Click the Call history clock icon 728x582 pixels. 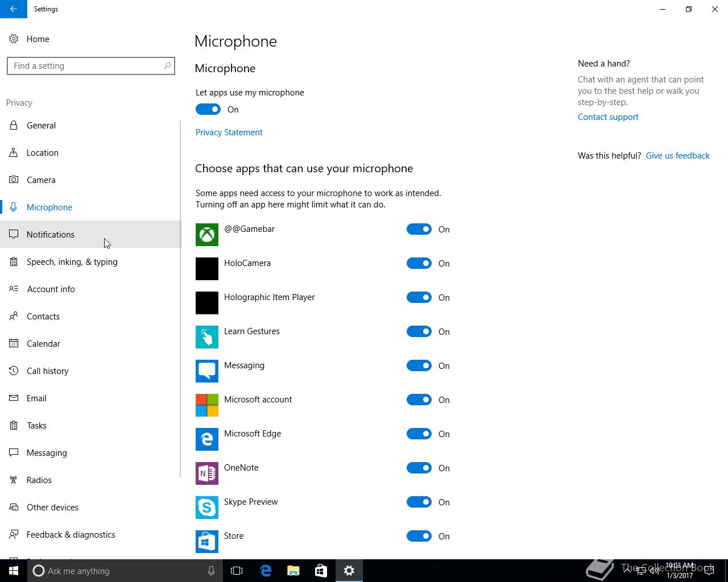point(14,371)
